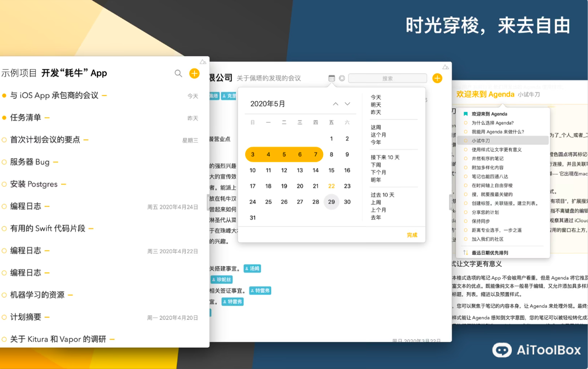Click the magnifier search icon in project list
Screen dimensions: 588x369
click(178, 73)
